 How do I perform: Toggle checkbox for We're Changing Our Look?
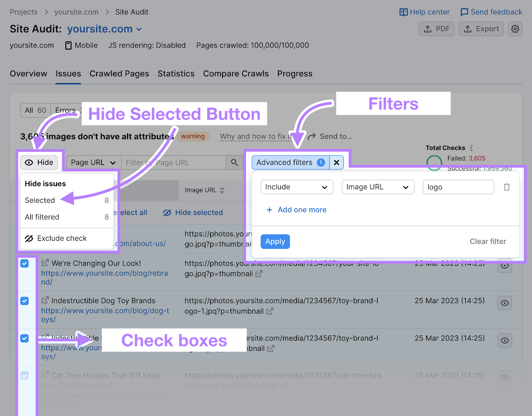point(25,263)
